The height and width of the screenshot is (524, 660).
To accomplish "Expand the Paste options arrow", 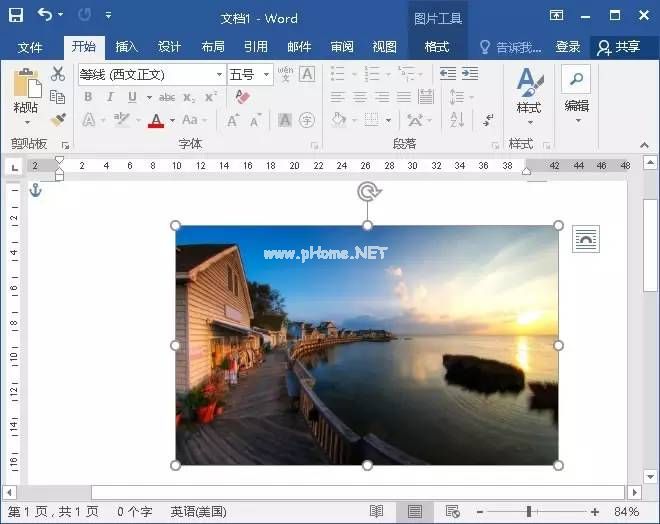I will tap(27, 122).
